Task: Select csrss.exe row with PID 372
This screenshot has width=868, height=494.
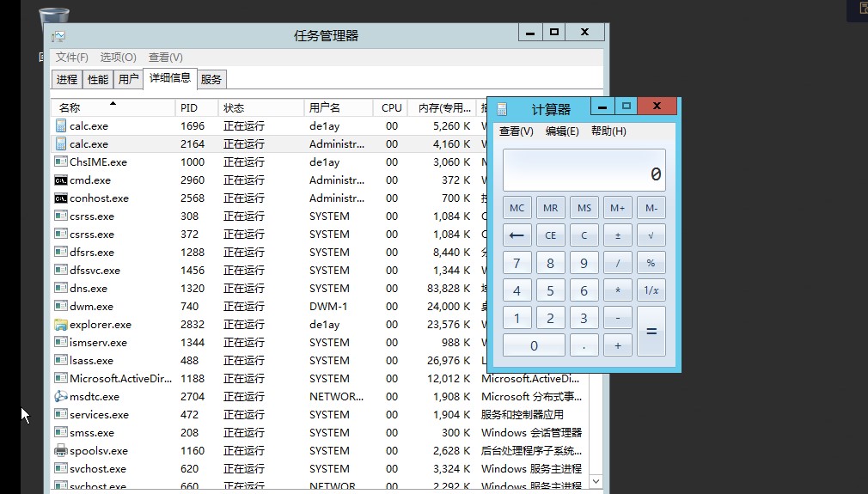Action: coord(269,235)
